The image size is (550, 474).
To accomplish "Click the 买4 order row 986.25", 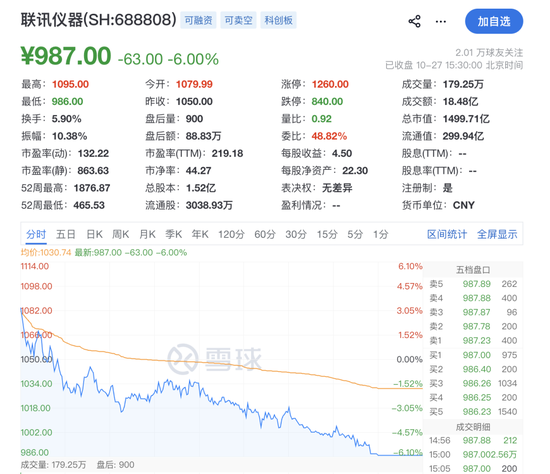I will pyautogui.click(x=473, y=398).
